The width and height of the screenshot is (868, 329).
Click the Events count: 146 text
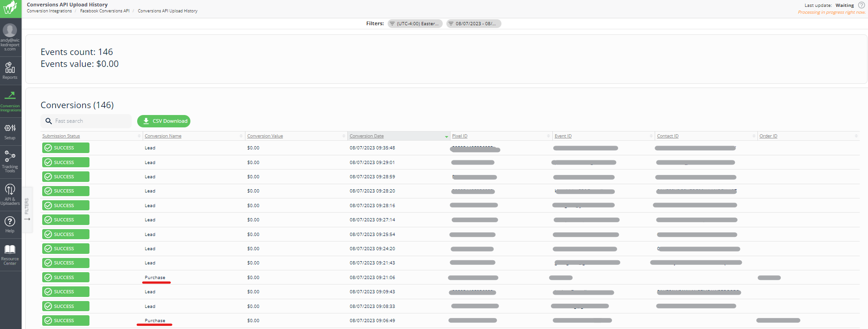click(x=77, y=52)
